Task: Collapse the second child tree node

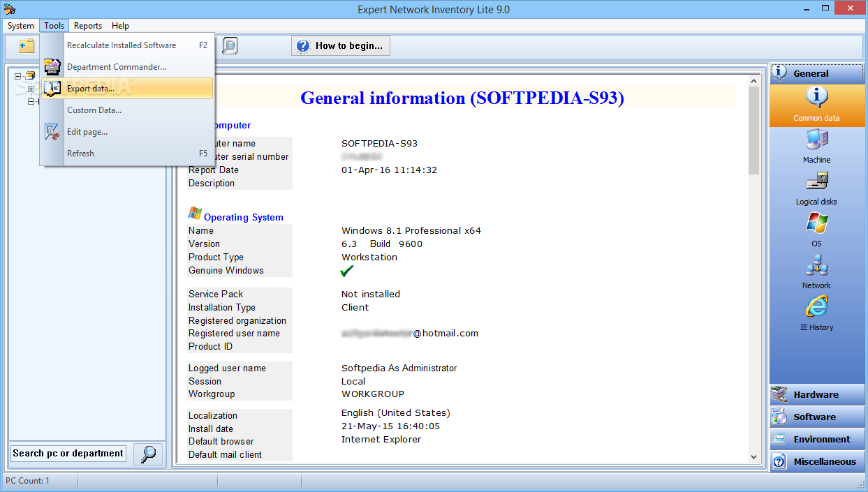Action: (31, 101)
